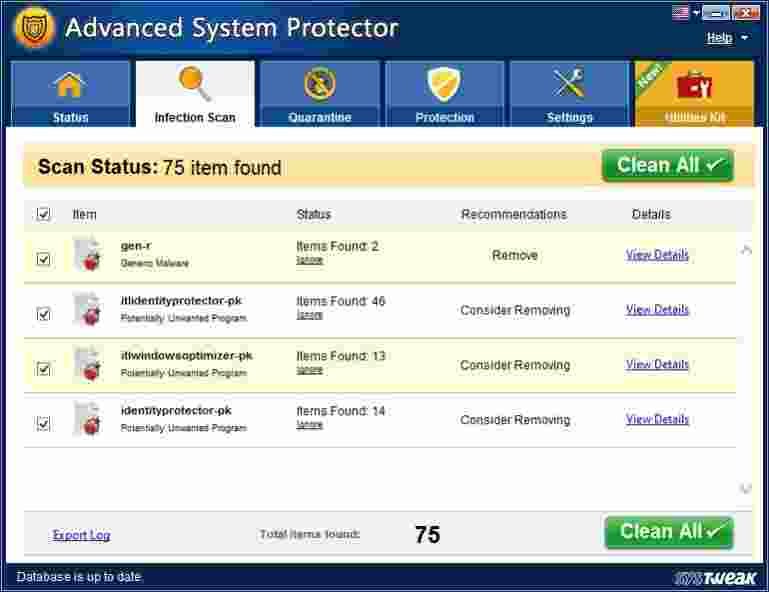
Task: Uncheck the identityprotector-pk checkbox
Action: point(43,423)
